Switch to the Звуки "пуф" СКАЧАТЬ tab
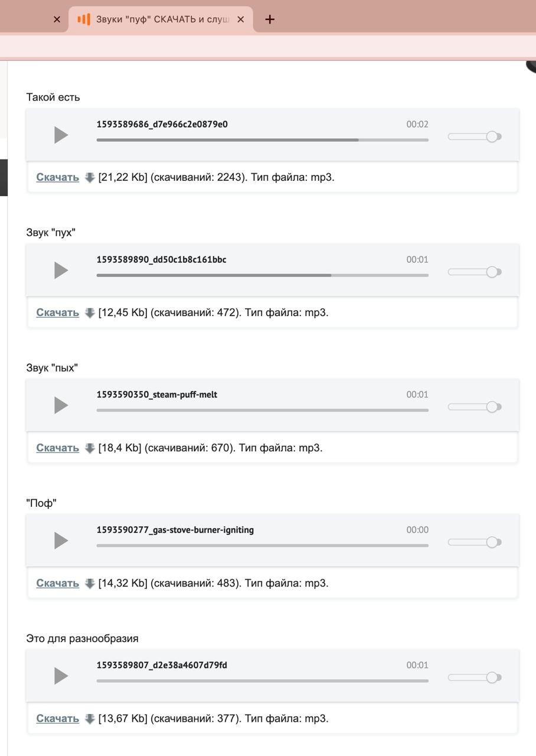 161,19
